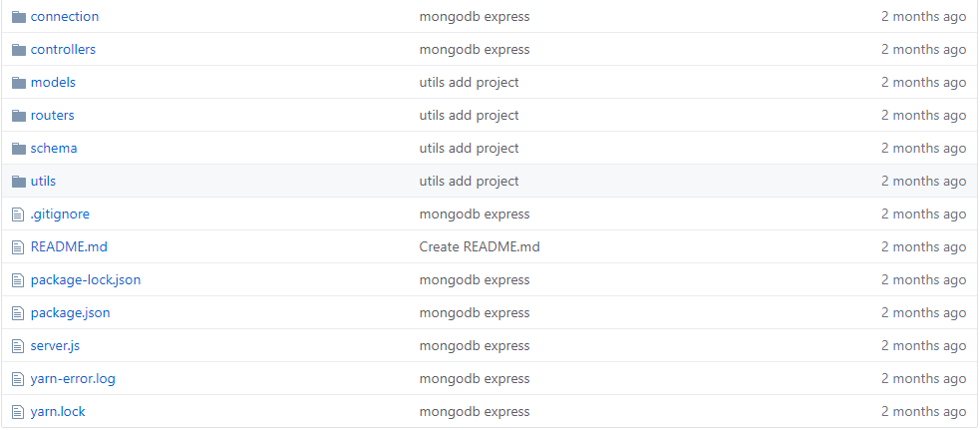Open the connection folder name link
The image size is (980, 430).
[x=65, y=16]
